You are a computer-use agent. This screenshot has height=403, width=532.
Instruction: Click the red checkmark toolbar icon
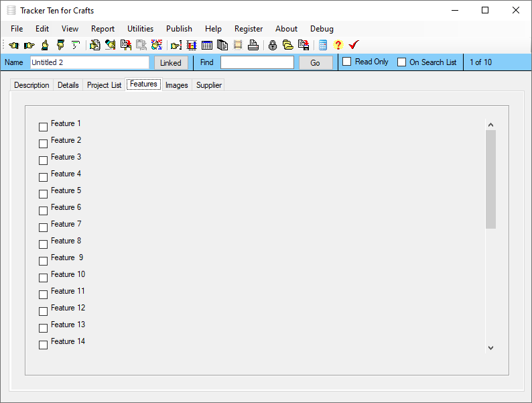coord(354,45)
